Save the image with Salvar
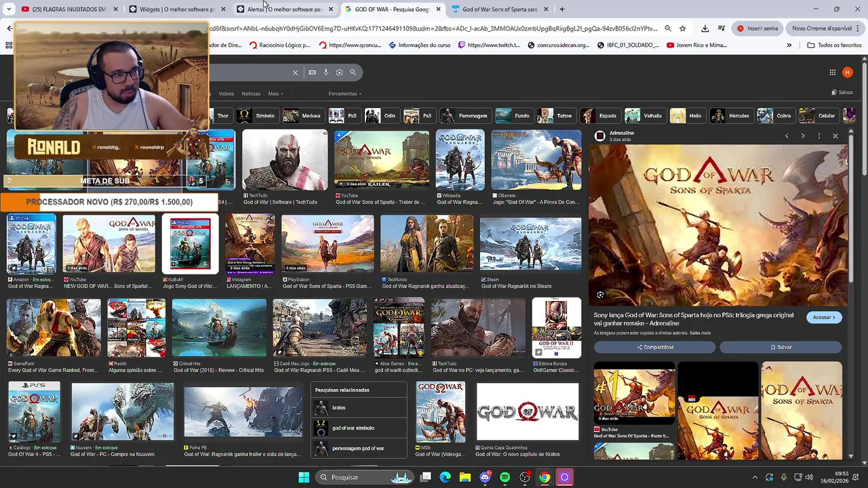 pyautogui.click(x=781, y=347)
